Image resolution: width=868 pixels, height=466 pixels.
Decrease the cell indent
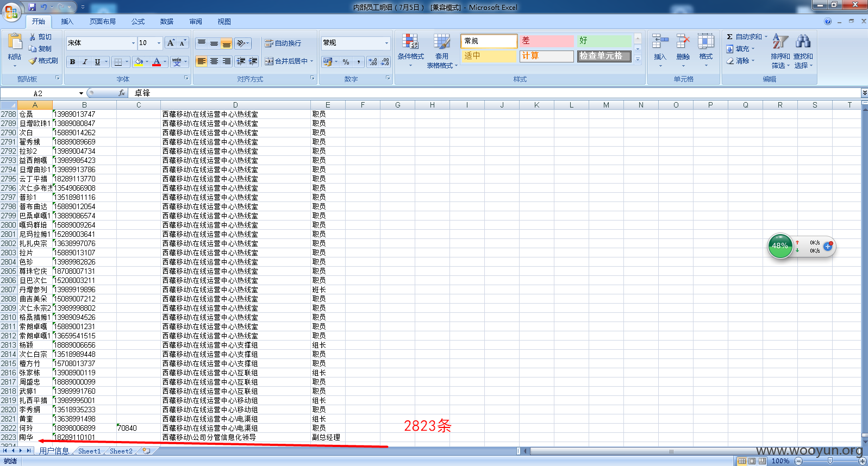pyautogui.click(x=241, y=61)
